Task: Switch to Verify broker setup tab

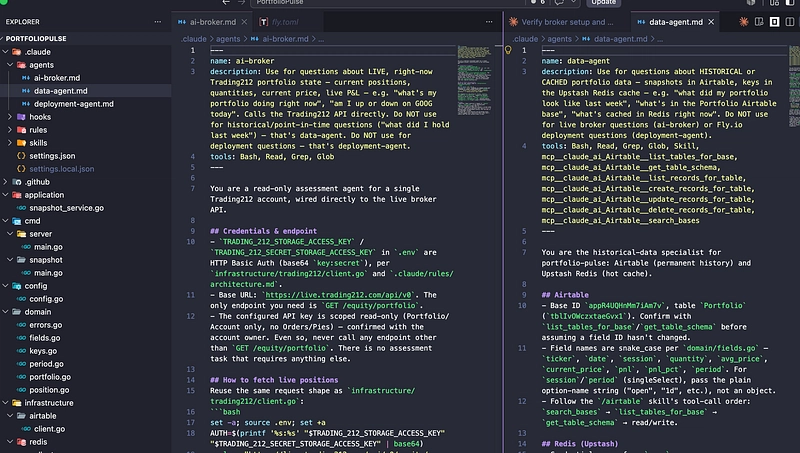Action: 566,22
